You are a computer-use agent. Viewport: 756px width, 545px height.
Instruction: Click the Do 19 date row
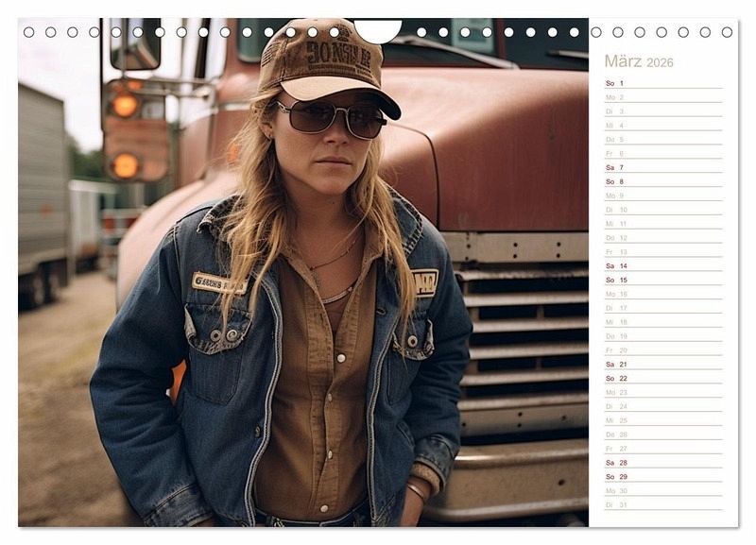(662, 335)
